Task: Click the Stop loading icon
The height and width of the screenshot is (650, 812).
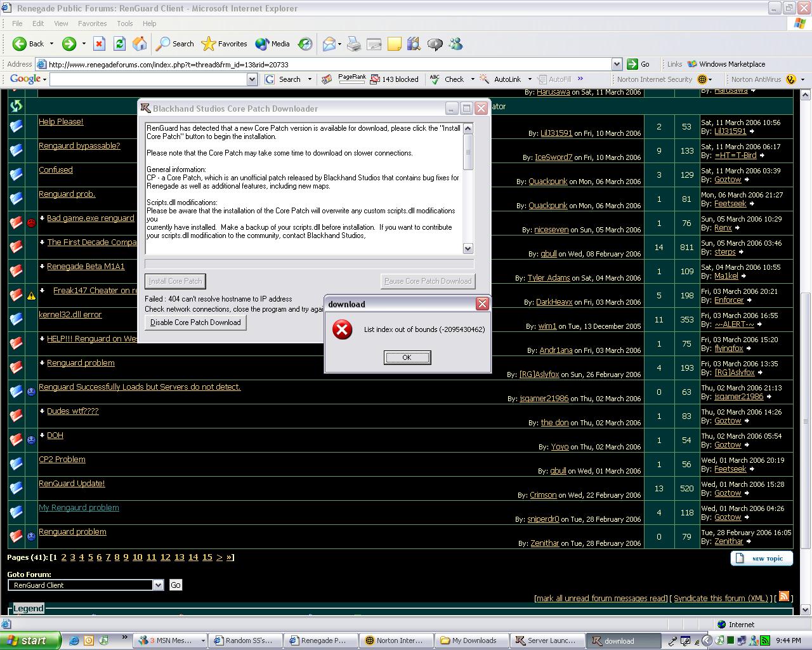Action: click(x=99, y=44)
